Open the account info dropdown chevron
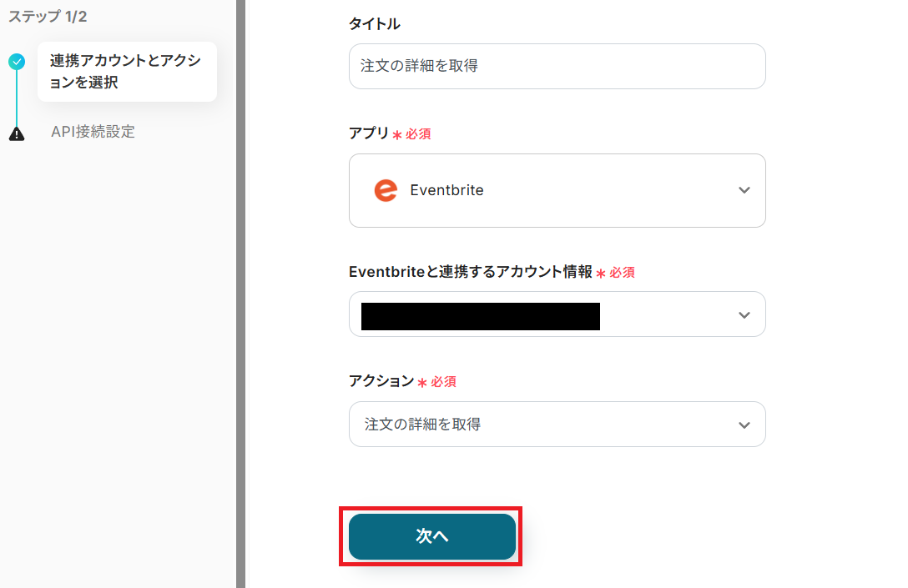The image size is (908, 588). click(x=744, y=314)
